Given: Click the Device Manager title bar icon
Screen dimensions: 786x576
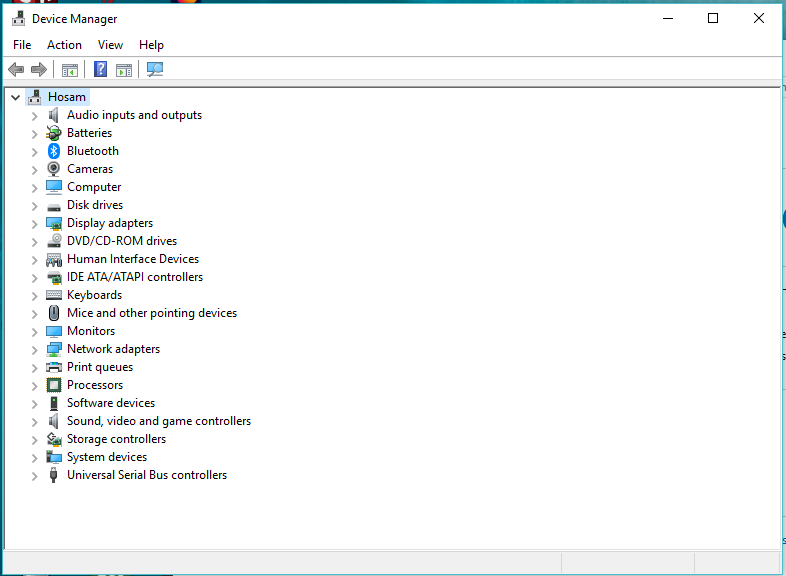Looking at the screenshot, I should click(19, 19).
